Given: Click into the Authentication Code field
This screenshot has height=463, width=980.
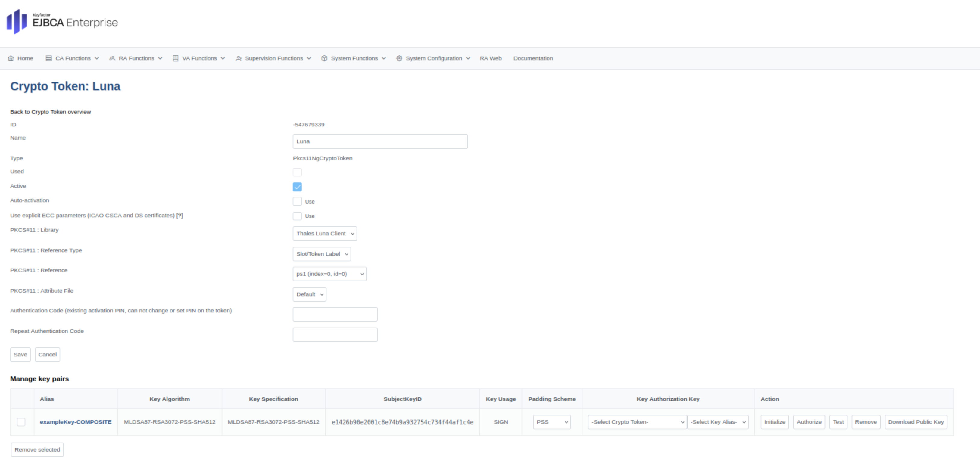Looking at the screenshot, I should tap(335, 314).
